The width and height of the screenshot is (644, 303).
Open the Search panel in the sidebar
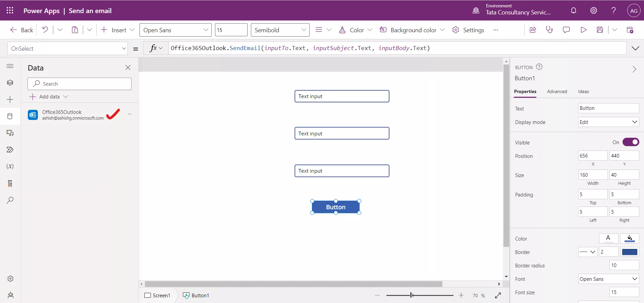click(x=10, y=200)
